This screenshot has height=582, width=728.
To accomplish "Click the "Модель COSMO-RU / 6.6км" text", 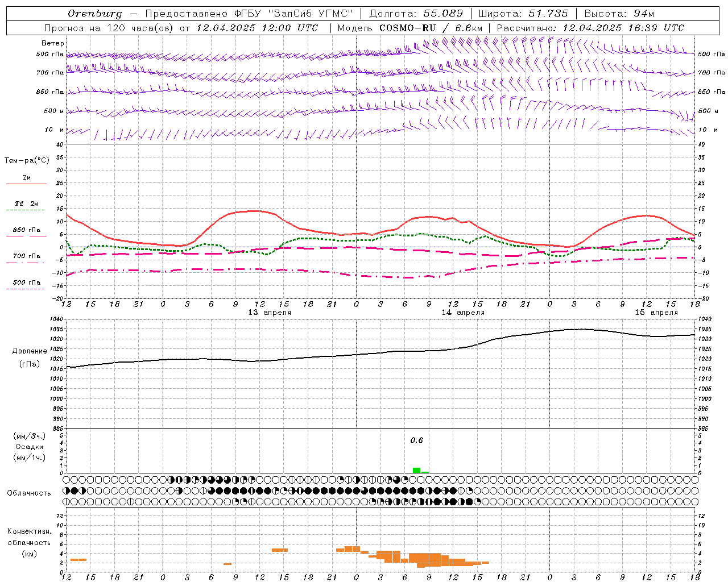I will click(x=410, y=28).
